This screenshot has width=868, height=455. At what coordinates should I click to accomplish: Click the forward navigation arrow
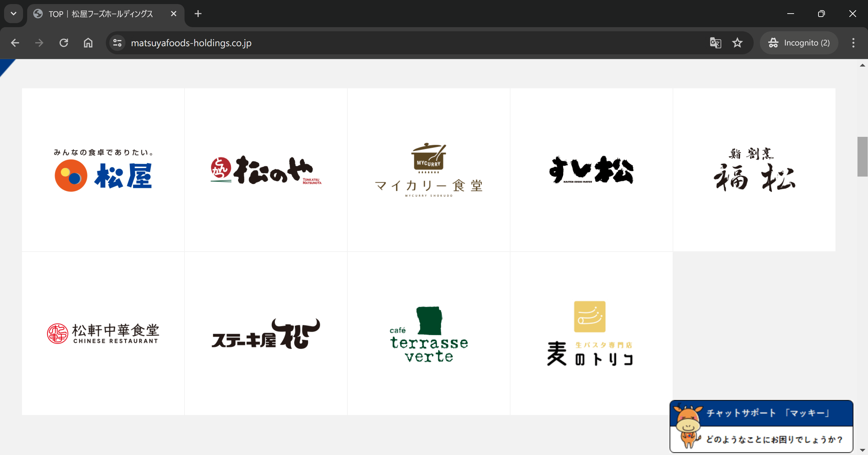[x=39, y=43]
